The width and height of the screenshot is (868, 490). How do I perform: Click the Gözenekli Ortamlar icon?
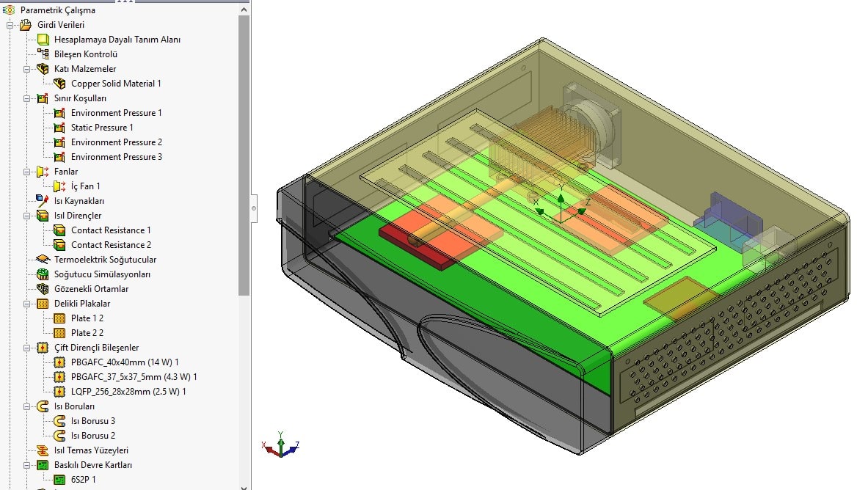43,289
